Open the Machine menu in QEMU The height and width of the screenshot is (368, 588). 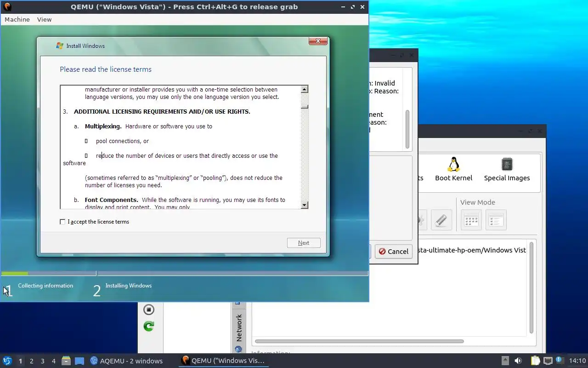click(17, 19)
